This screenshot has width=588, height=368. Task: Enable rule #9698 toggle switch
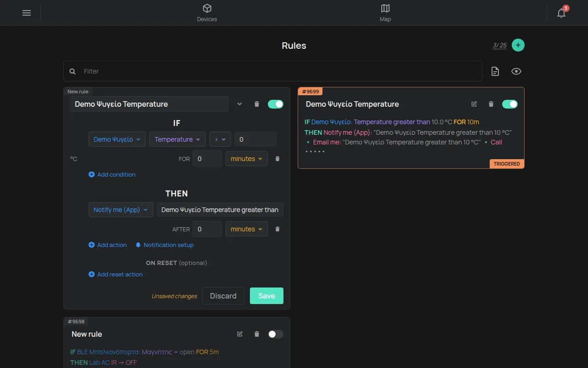(x=276, y=334)
